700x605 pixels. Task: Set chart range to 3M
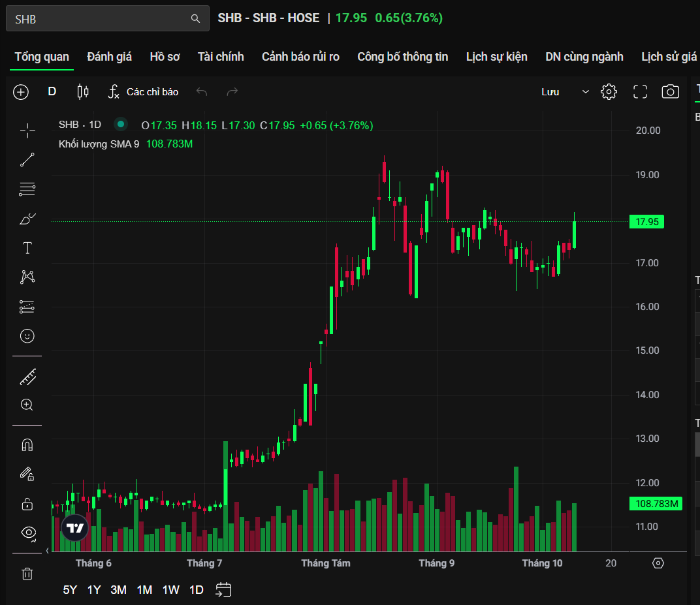[x=118, y=590]
